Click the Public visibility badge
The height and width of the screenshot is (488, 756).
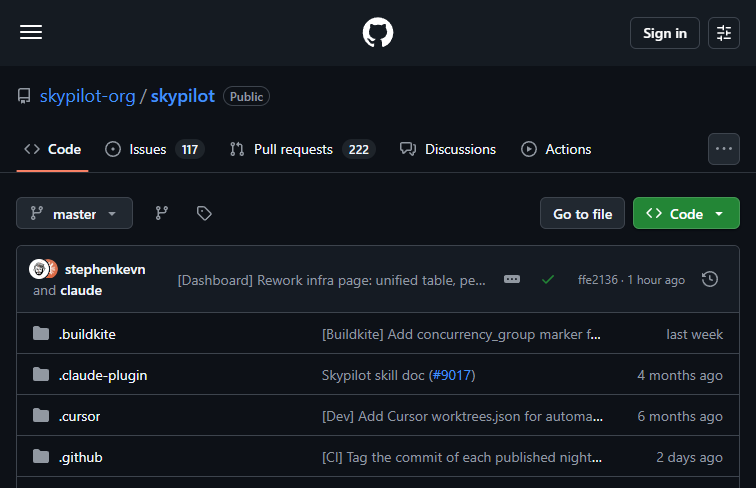(x=246, y=96)
